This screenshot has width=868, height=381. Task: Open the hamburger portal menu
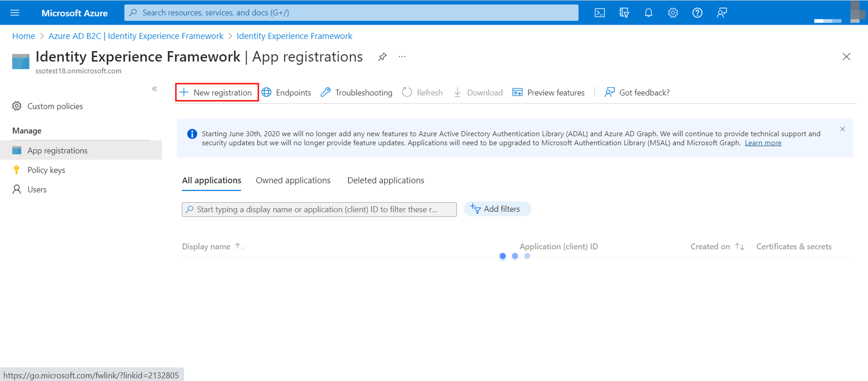15,13
